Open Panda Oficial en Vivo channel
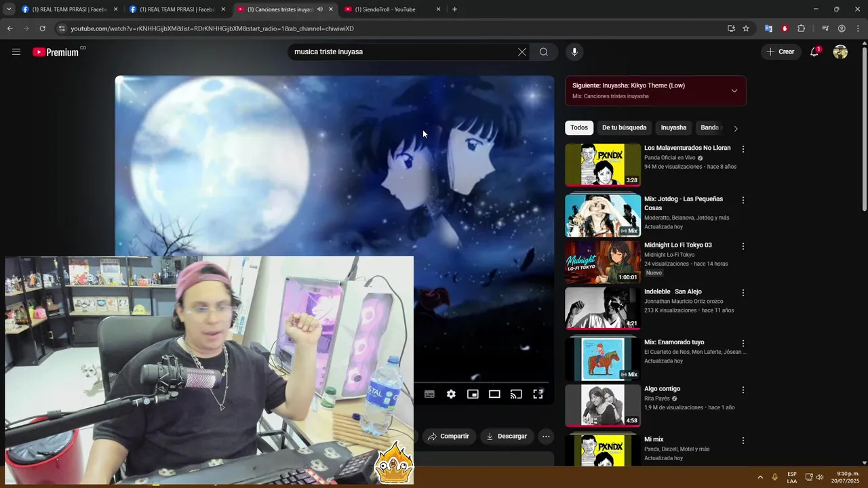 (x=669, y=158)
